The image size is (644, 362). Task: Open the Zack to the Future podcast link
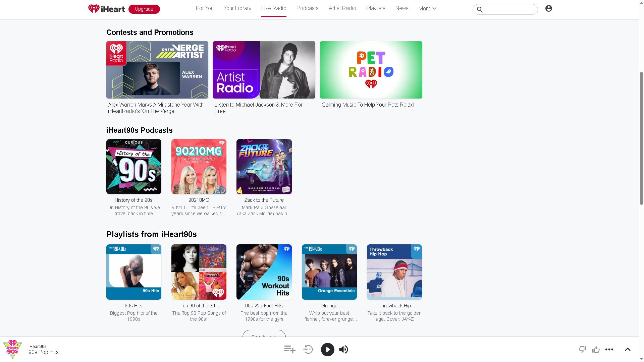point(264,200)
